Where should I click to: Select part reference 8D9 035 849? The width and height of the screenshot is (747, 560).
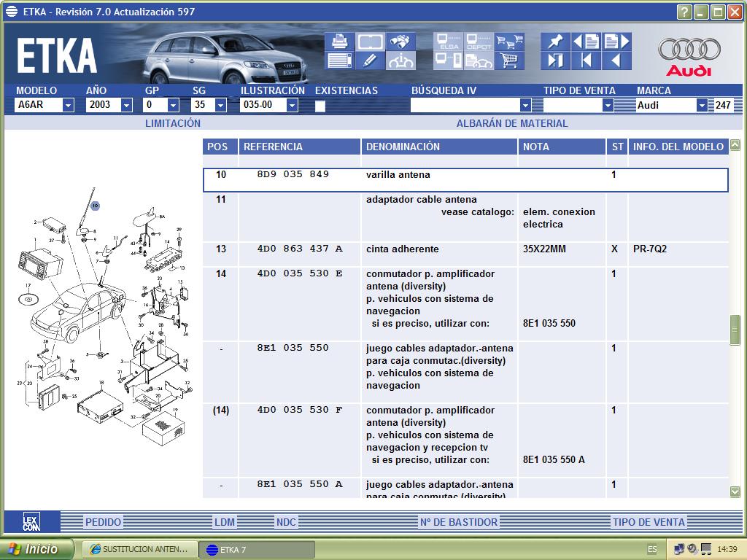[293, 174]
